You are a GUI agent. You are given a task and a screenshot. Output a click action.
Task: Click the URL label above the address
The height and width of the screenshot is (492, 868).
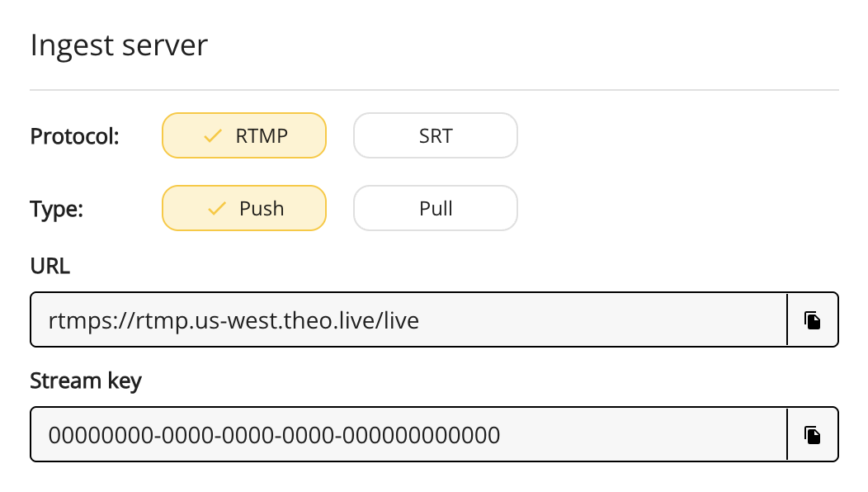(x=50, y=267)
